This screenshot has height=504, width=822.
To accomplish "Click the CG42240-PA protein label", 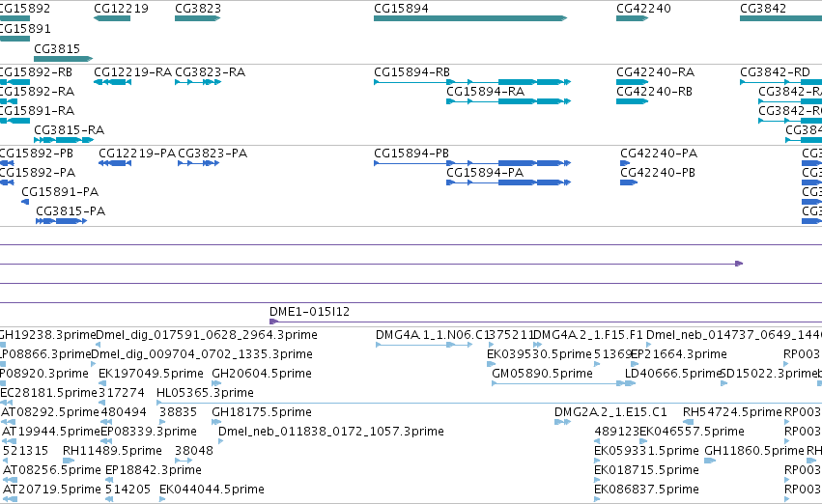I will 659,153.
